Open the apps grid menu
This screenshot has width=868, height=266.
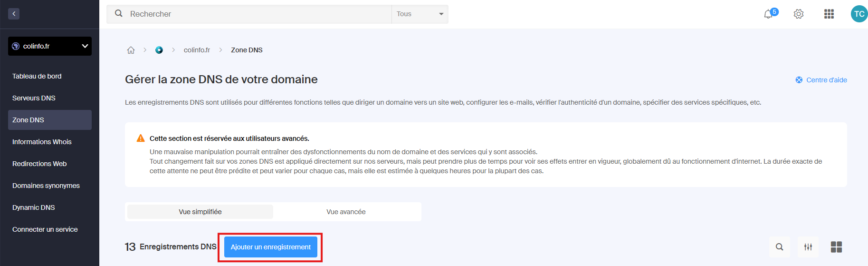click(x=829, y=14)
